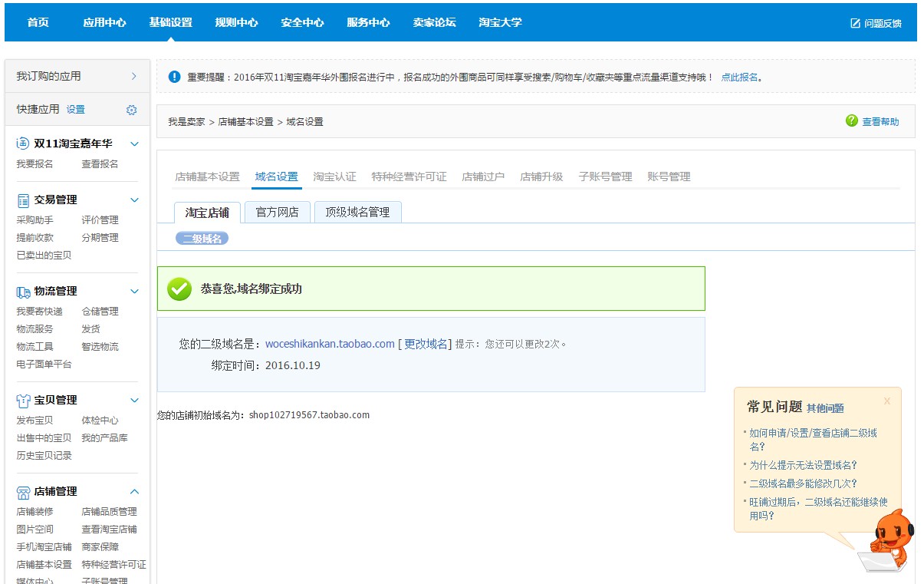924x584 pixels.
Task: Open settings gear beside 快捷应用
Action: (x=131, y=110)
